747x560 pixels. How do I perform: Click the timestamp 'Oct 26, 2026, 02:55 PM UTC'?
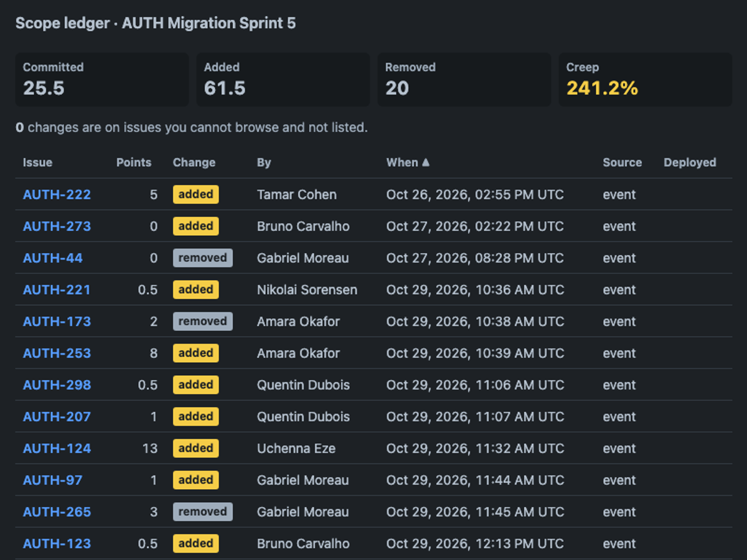click(x=475, y=195)
